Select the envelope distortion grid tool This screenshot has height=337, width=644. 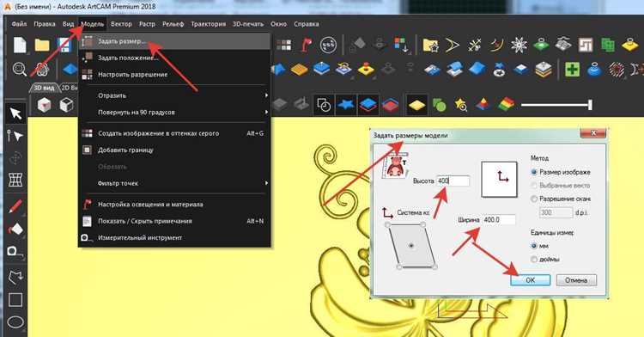[15, 180]
